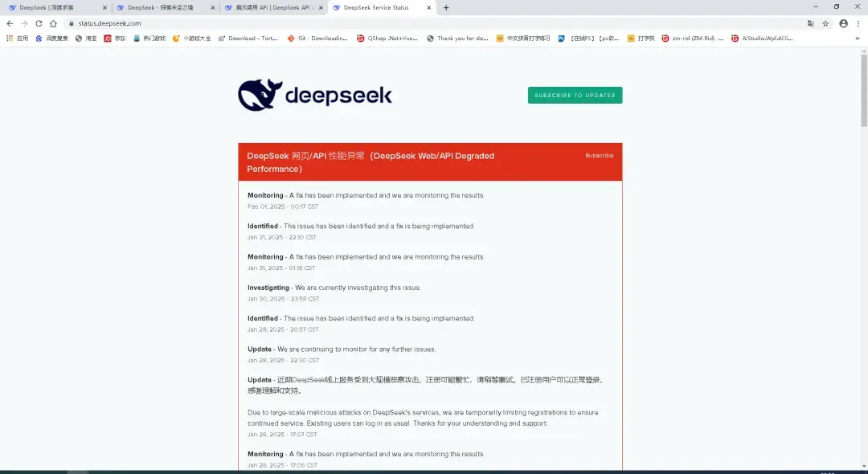Click the DeepSeek whale logo
Image resolution: width=868 pixels, height=474 pixels.
click(x=256, y=93)
